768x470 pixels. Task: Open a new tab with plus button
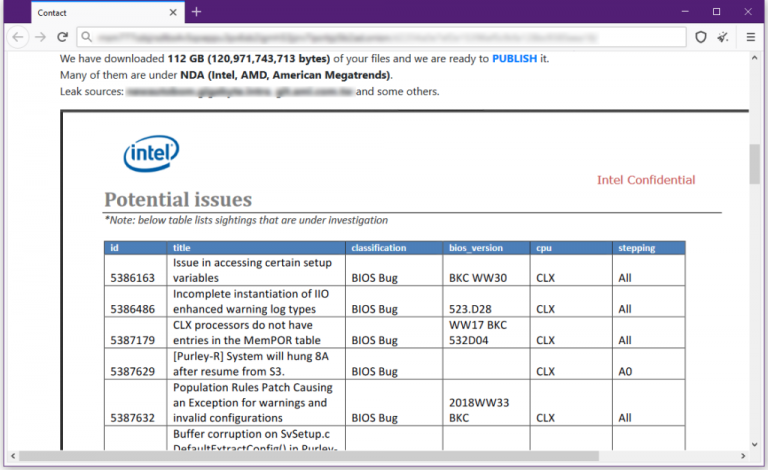197,12
